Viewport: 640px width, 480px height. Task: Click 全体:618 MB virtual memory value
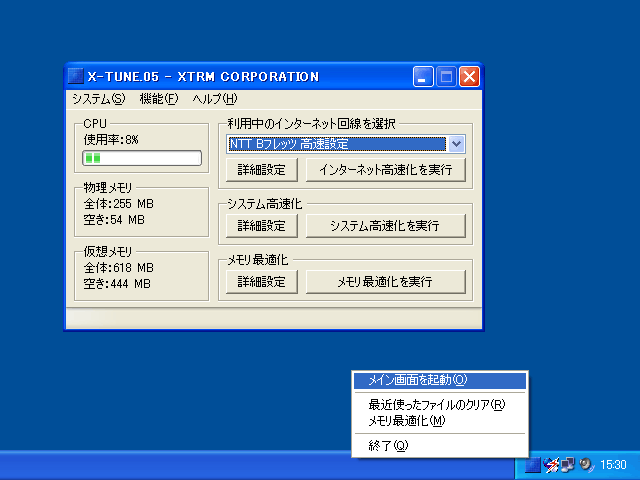118,268
